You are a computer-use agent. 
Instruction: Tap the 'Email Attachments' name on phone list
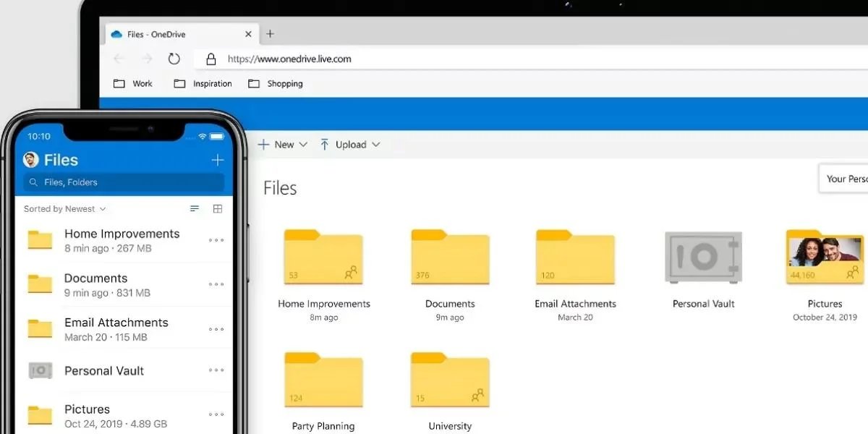(x=116, y=323)
